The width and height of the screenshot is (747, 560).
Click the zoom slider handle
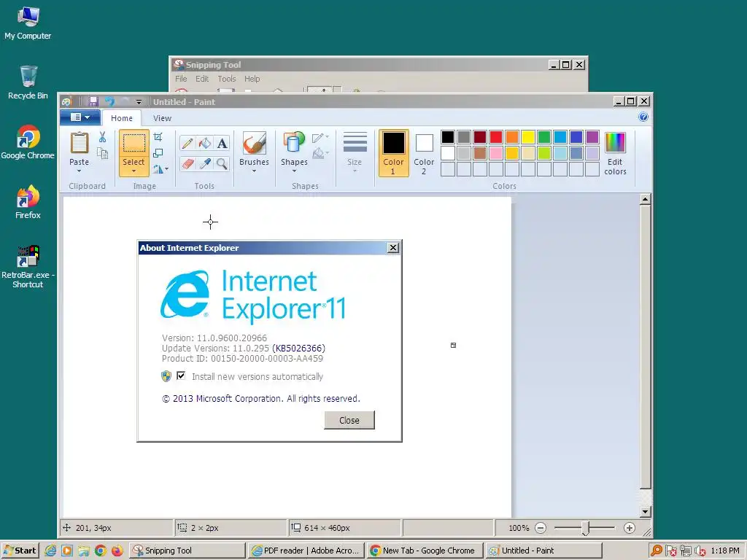tap(586, 528)
